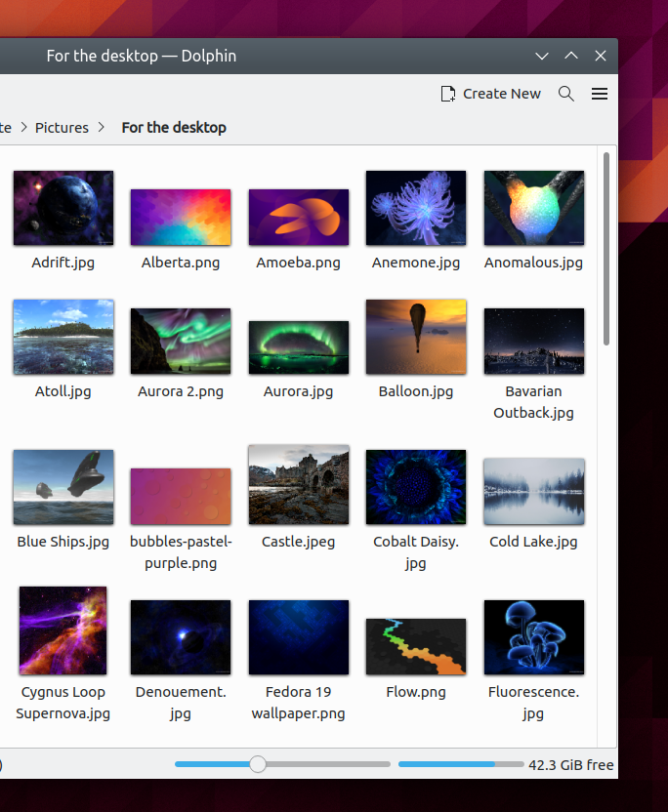Screen dimensions: 668x812
Task: Click the Amoeba.png file name label
Action: [x=299, y=263]
